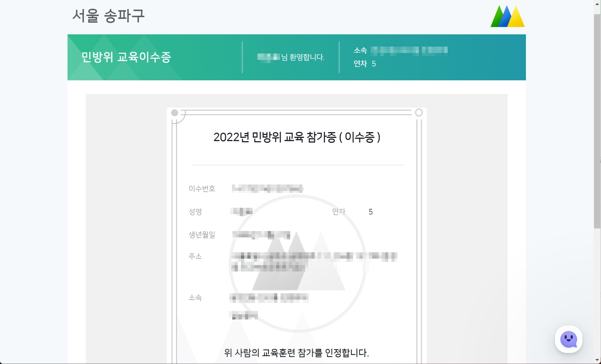Image resolution: width=601 pixels, height=364 pixels.
Task: Click the 서울 송파구 page title
Action: [108, 16]
